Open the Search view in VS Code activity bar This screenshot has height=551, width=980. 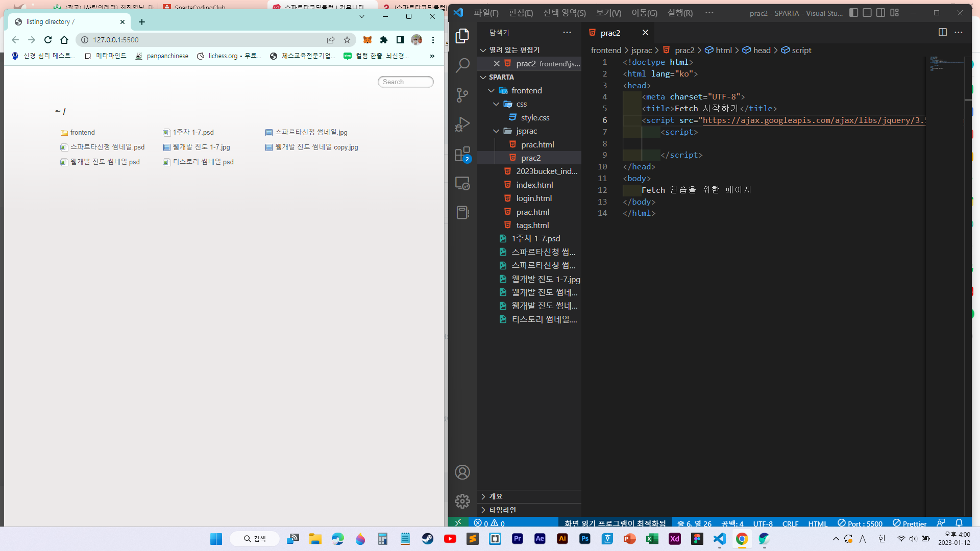point(462,65)
